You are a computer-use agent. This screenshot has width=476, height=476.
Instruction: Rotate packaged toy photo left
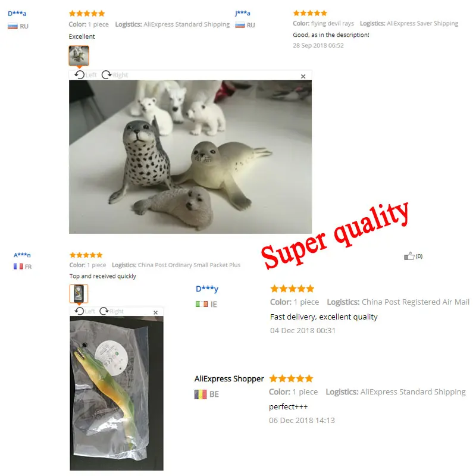click(x=85, y=311)
